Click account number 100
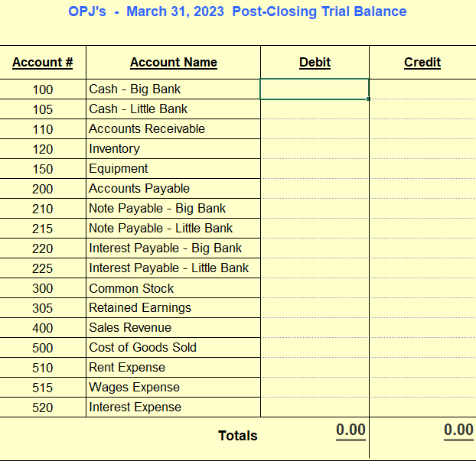476x461 pixels. point(43,89)
